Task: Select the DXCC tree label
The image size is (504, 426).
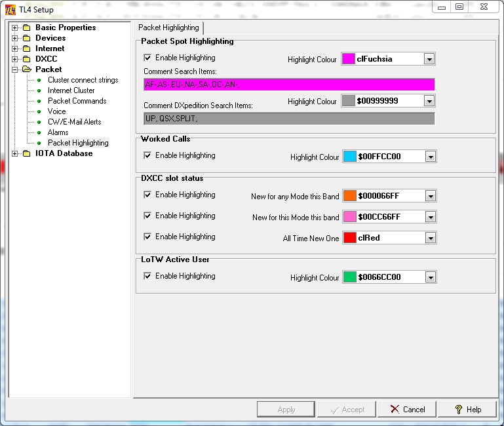Action: click(47, 59)
